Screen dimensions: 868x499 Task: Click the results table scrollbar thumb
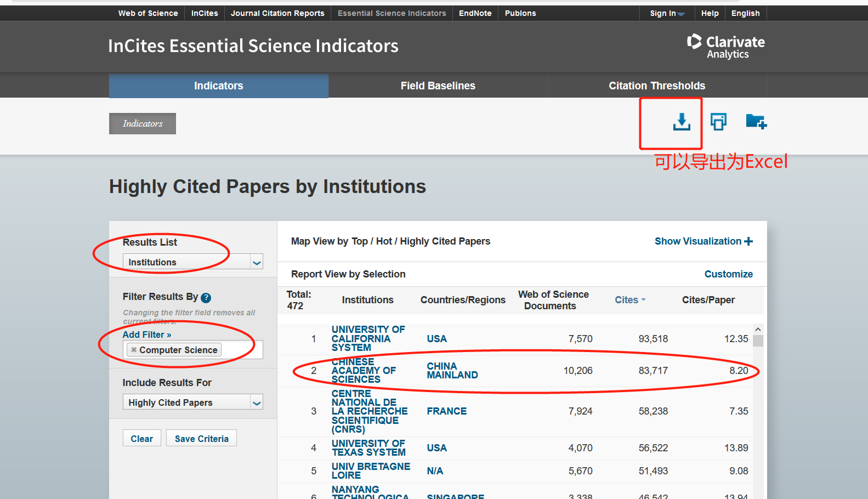pos(758,341)
